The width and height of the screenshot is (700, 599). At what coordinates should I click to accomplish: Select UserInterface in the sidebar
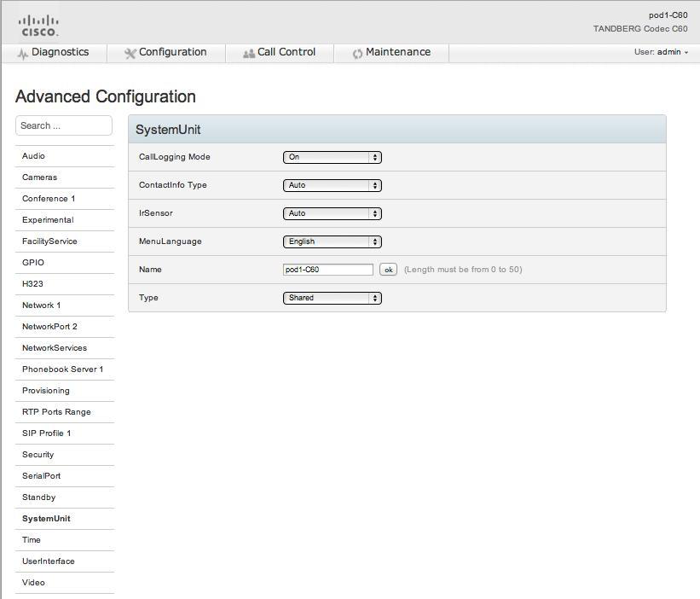65,561
